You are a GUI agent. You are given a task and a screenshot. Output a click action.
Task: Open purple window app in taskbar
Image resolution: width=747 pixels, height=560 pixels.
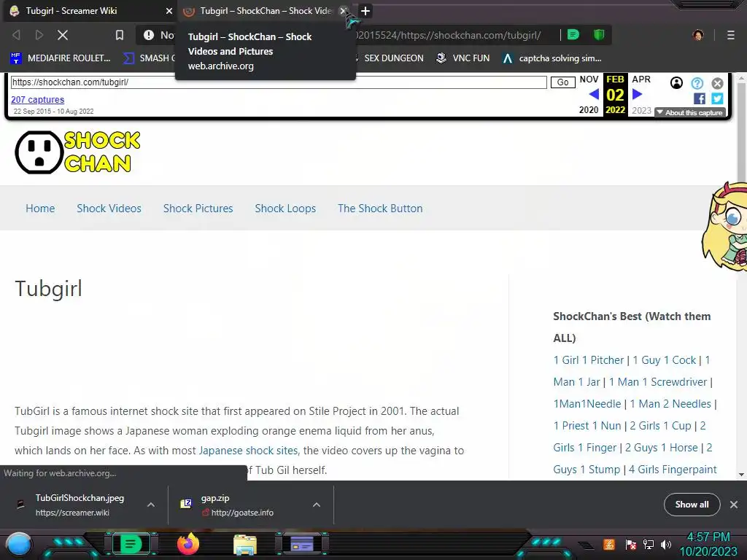click(302, 544)
